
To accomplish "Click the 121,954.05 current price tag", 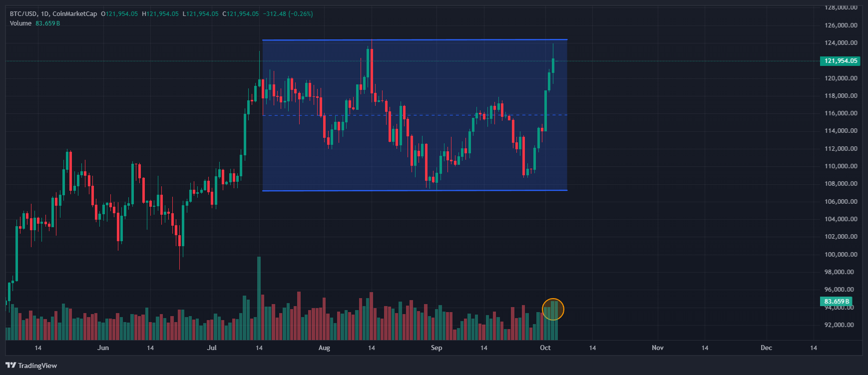I will 840,61.
